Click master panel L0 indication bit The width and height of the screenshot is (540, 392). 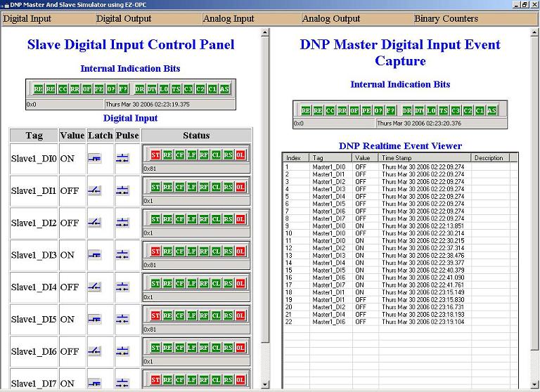[431, 110]
